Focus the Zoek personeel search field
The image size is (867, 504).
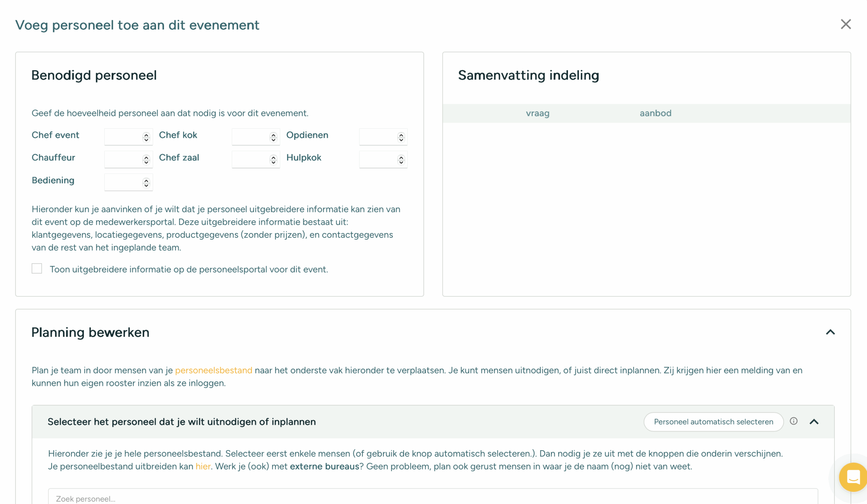coord(432,498)
